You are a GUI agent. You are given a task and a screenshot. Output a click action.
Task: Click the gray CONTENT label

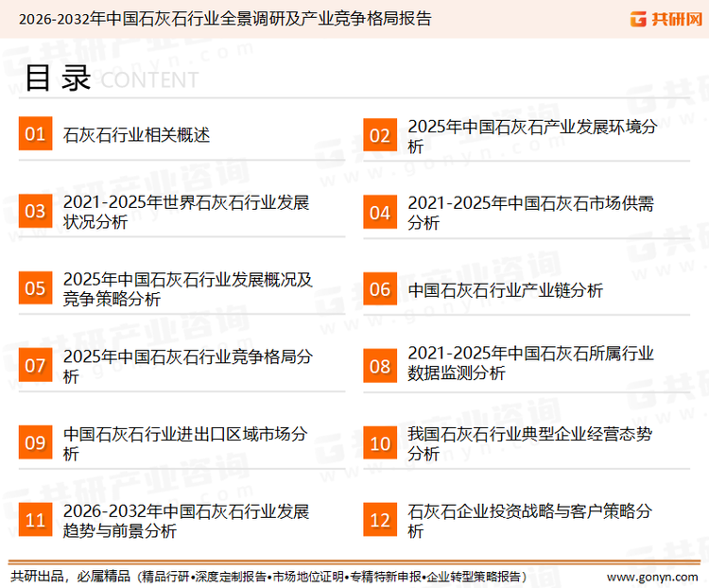[x=149, y=80]
